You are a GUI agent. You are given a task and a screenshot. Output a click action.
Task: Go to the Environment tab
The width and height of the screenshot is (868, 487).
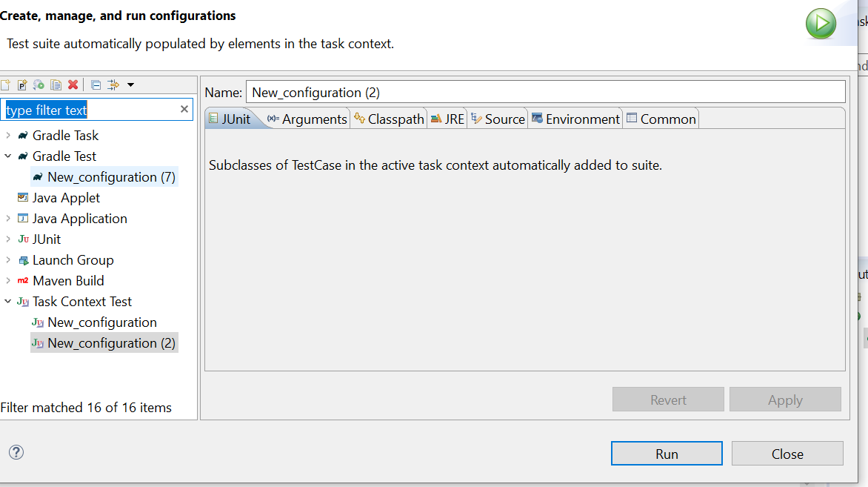575,119
